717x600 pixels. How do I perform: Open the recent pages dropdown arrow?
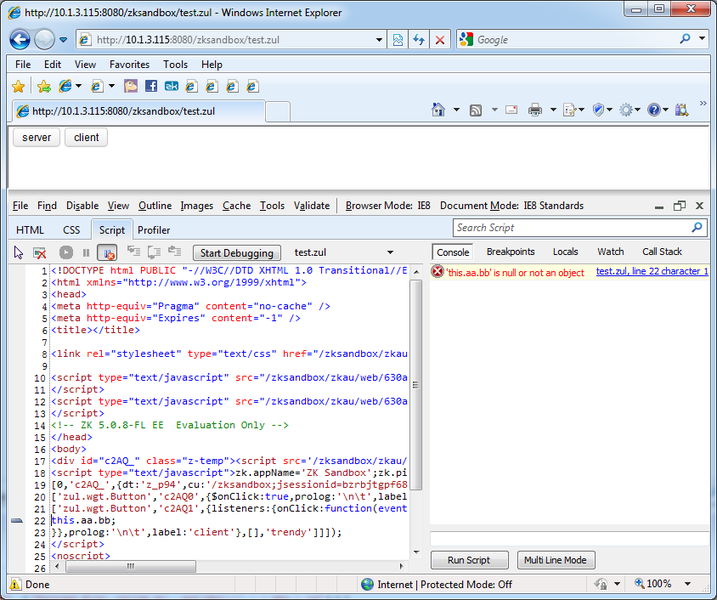[63, 40]
